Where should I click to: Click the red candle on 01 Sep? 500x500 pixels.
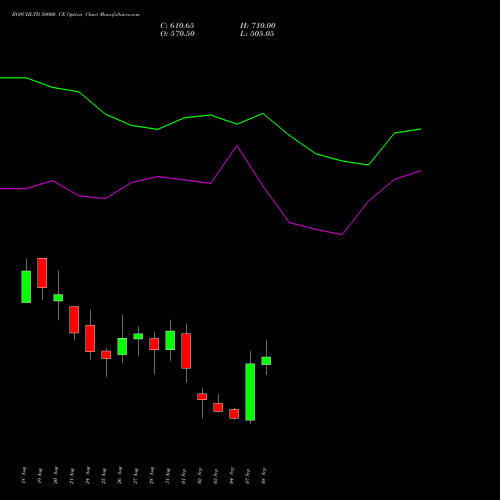(186, 351)
